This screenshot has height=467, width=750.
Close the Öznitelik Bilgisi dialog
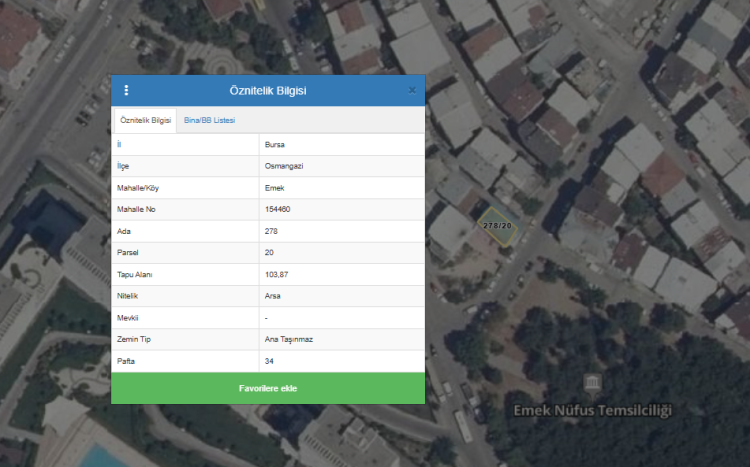click(412, 91)
